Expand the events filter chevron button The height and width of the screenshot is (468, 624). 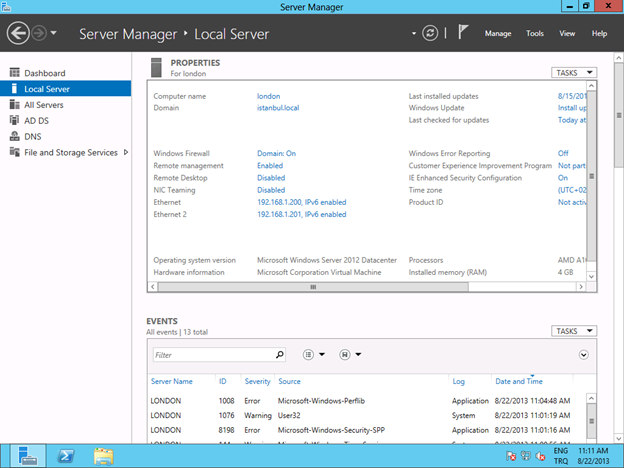(x=583, y=355)
